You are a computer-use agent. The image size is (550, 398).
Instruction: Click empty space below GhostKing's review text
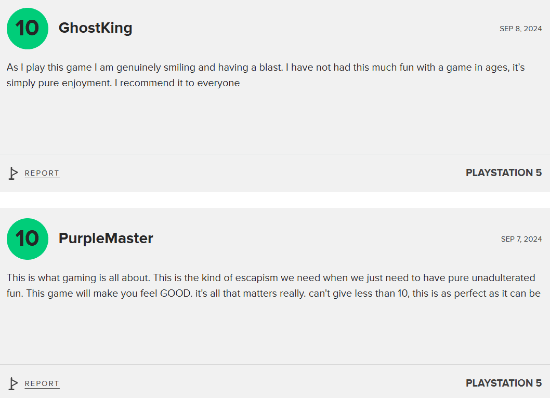[x=275, y=121]
